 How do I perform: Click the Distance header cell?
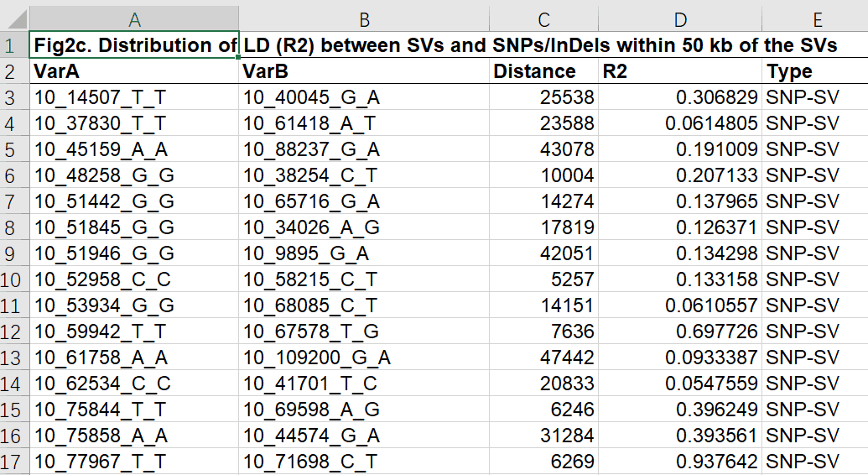point(543,71)
